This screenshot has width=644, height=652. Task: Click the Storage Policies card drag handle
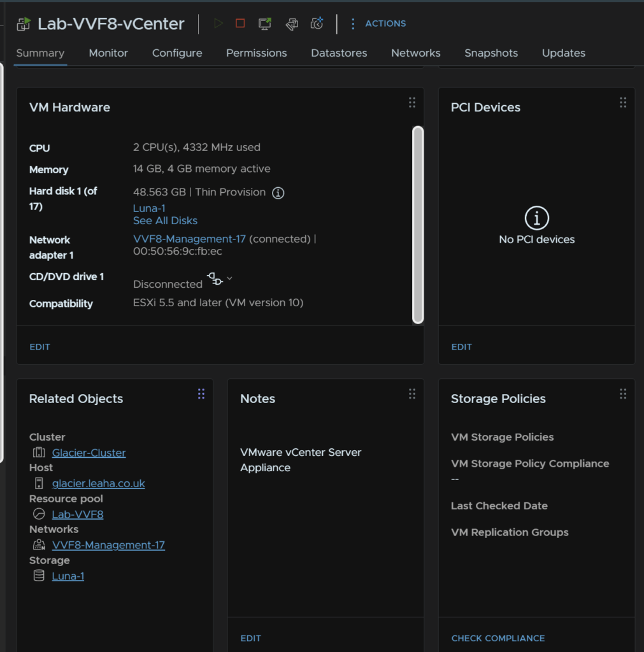623,393
